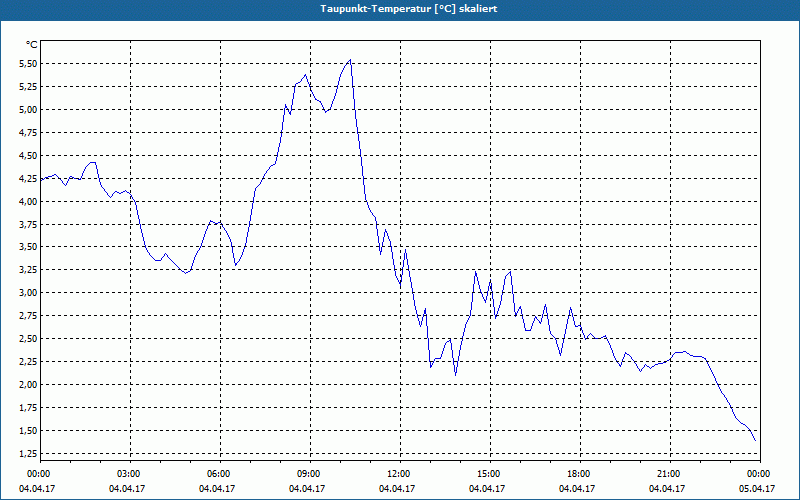The height and width of the screenshot is (500, 800).
Task: Click the 4,50 y-axis value
Action: 28,156
